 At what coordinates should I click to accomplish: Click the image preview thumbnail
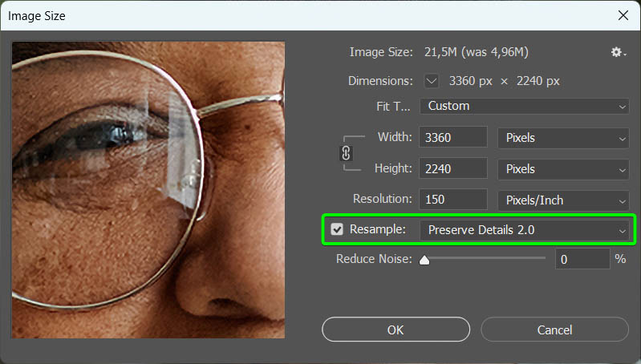pos(148,190)
